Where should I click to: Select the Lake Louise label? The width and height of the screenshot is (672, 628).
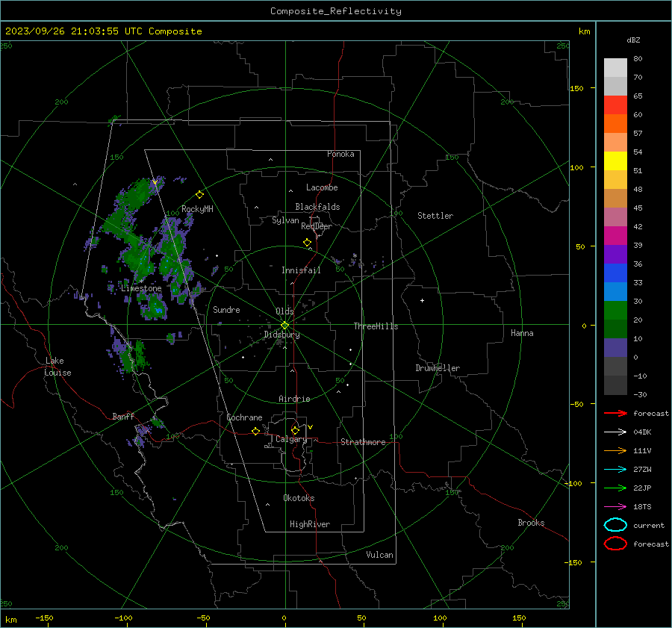click(57, 367)
